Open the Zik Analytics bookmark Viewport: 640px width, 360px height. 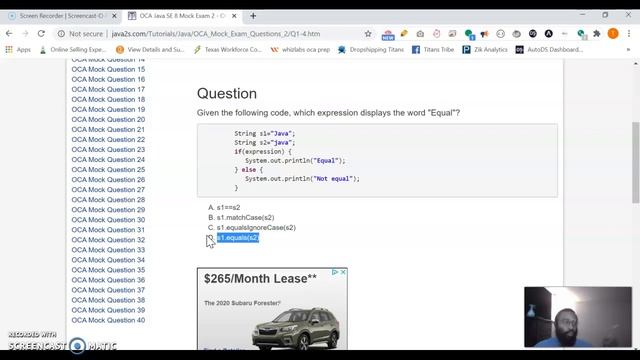pyautogui.click(x=485, y=49)
